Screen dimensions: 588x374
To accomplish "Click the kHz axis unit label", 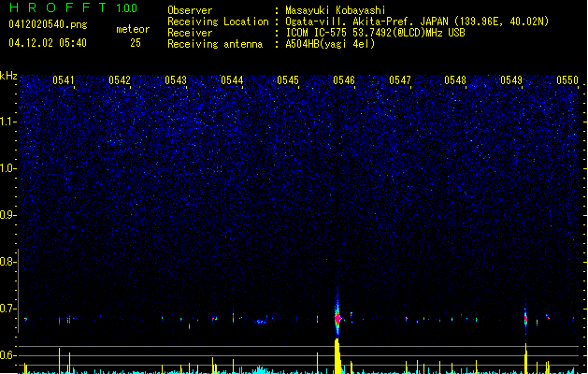I will pos(8,76).
